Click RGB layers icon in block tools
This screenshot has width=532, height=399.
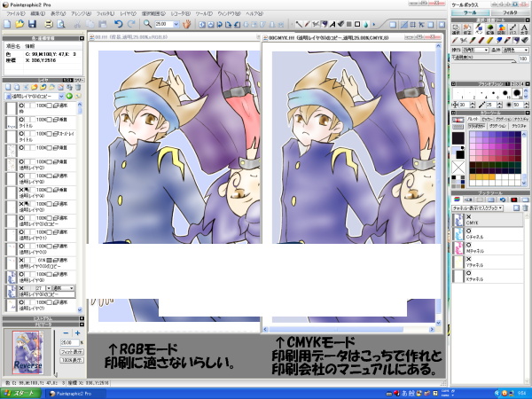(x=457, y=199)
